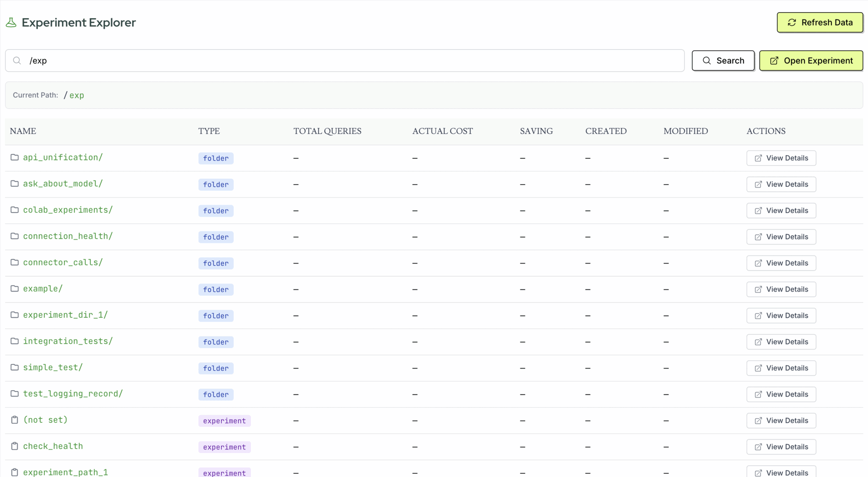Click the folder icon beside simple_test/
868x477 pixels.
coord(14,367)
